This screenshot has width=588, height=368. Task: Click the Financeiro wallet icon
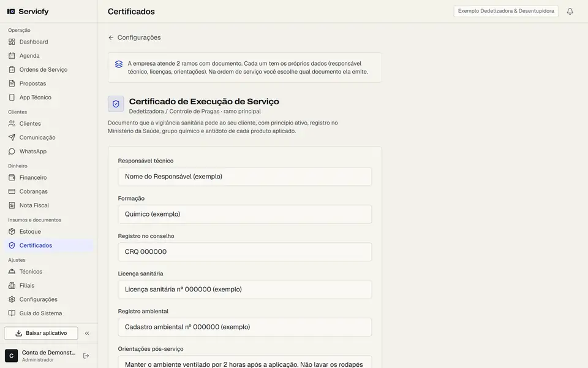tap(12, 178)
